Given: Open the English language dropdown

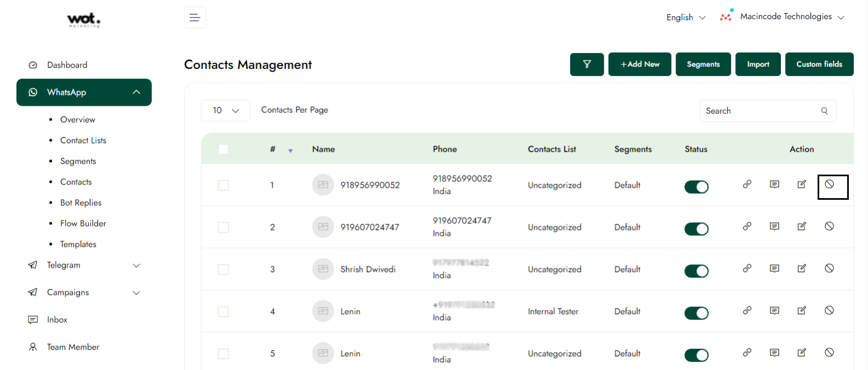Looking at the screenshot, I should (x=686, y=18).
